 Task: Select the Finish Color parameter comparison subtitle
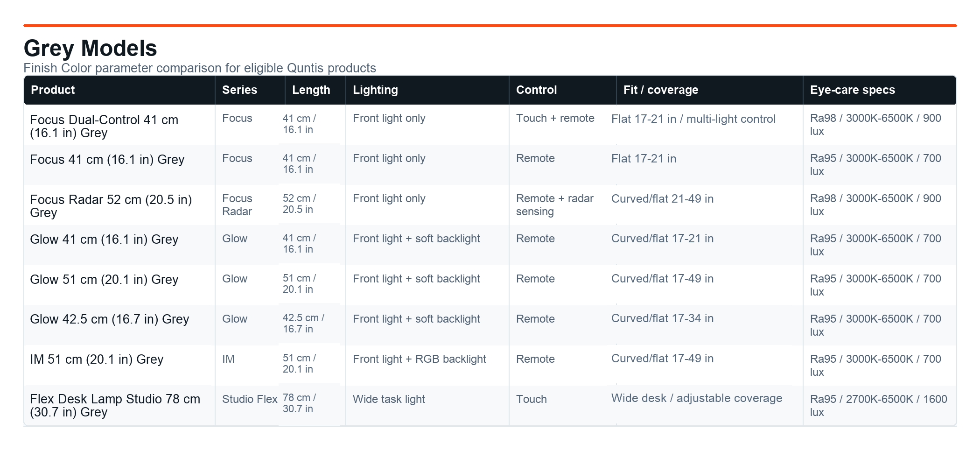pyautogui.click(x=200, y=68)
